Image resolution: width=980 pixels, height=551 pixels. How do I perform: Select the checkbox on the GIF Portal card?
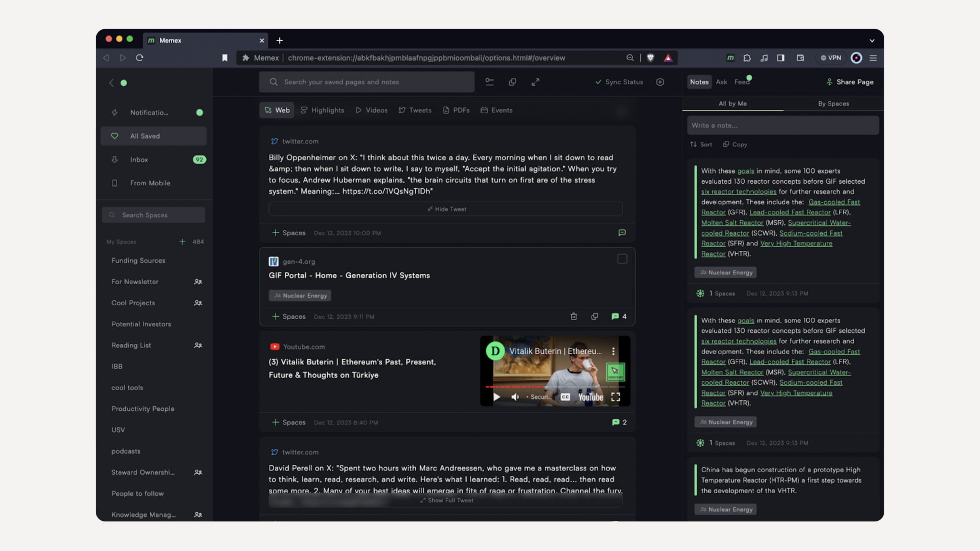click(x=622, y=259)
